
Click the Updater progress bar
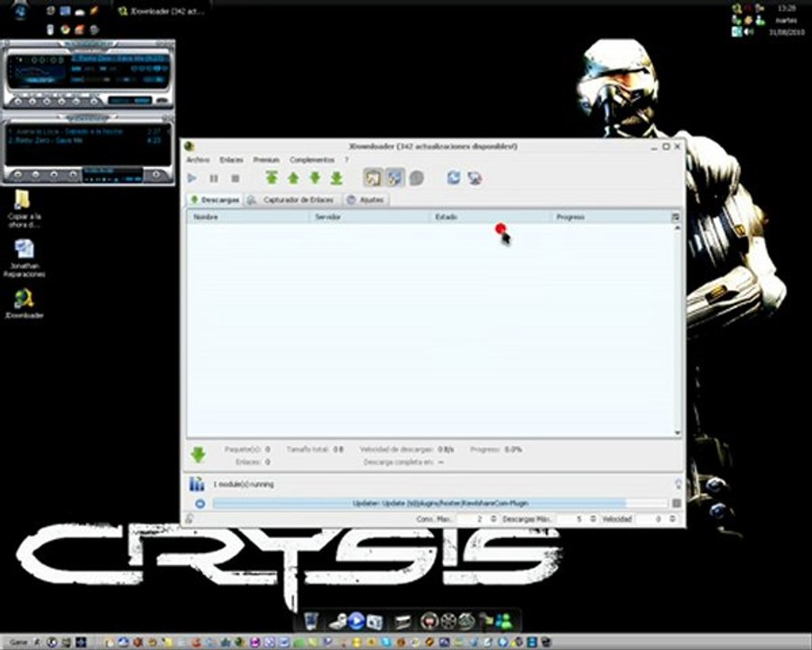(440, 504)
